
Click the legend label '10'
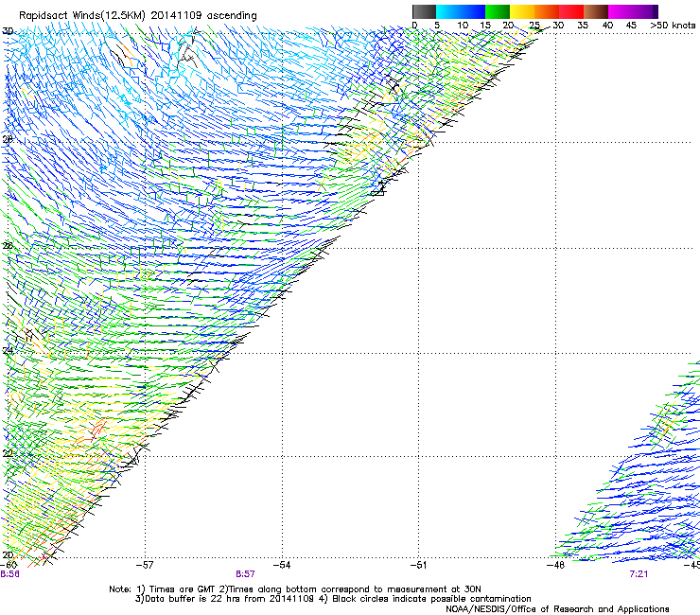tap(463, 26)
